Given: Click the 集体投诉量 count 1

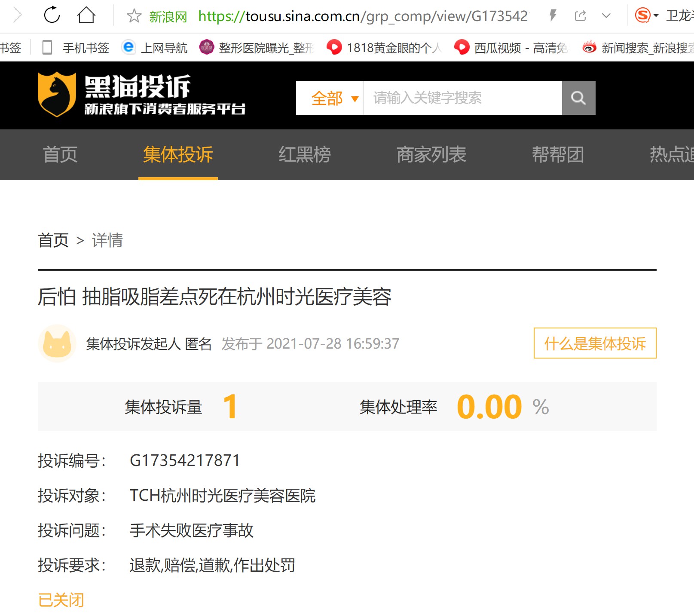Looking at the screenshot, I should click(x=231, y=407).
